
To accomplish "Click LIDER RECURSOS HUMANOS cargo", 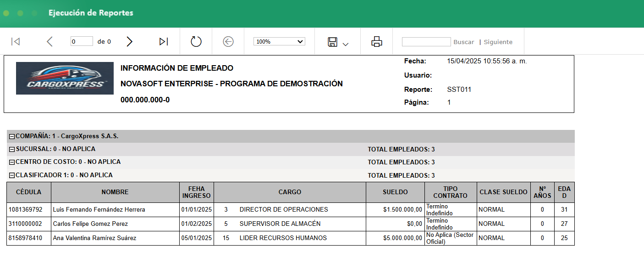I will pyautogui.click(x=283, y=238).
